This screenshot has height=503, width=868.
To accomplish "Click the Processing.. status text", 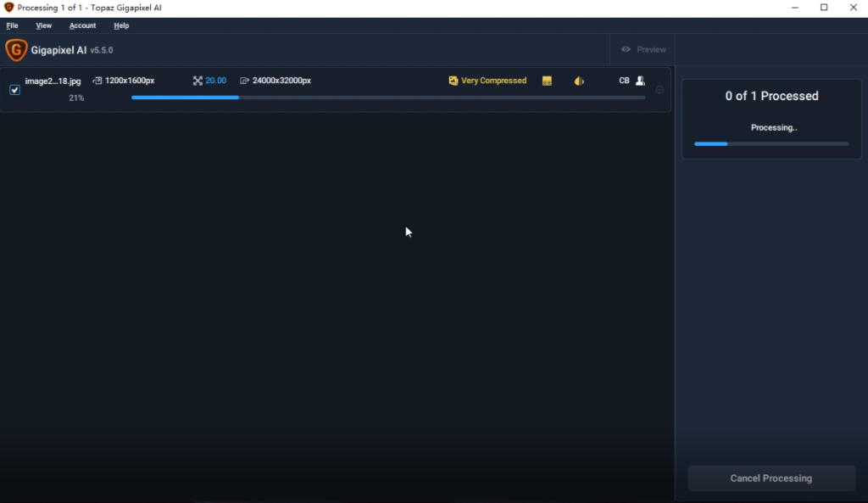I will click(x=773, y=127).
